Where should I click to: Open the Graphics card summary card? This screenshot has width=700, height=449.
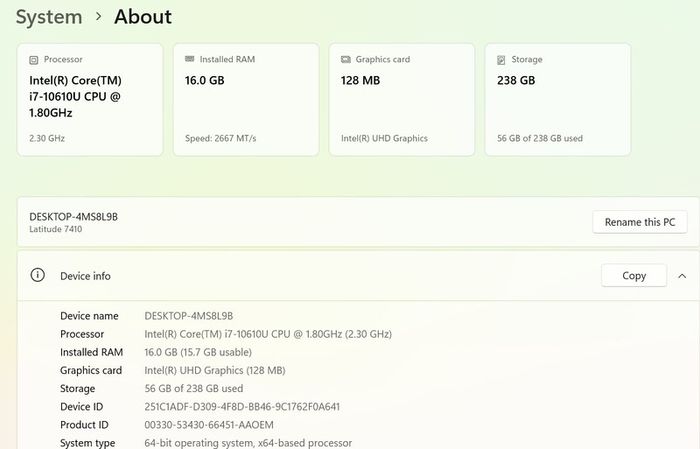tap(402, 100)
